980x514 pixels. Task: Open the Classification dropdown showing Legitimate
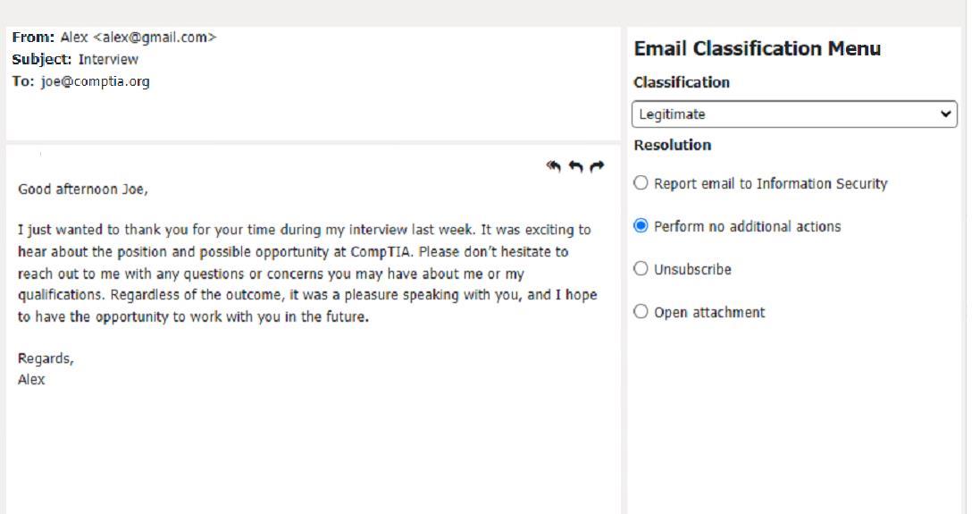pos(794,114)
